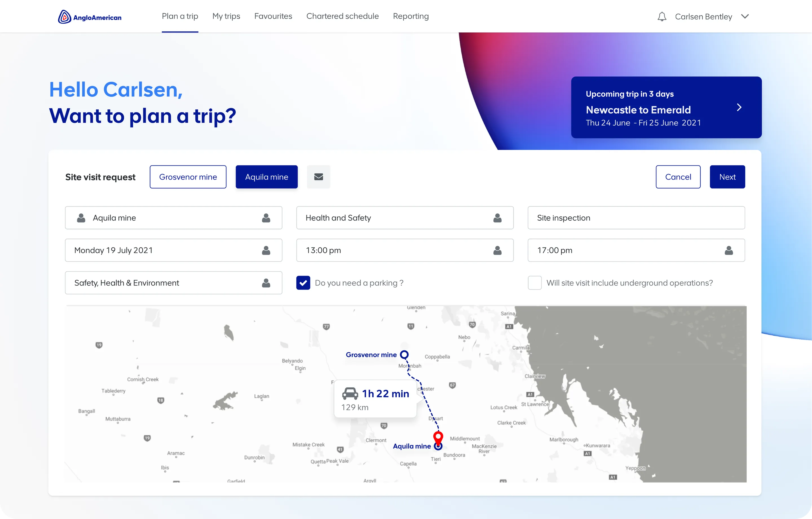Click 'Aquila mine' label on map
The width and height of the screenshot is (812, 519).
point(412,446)
